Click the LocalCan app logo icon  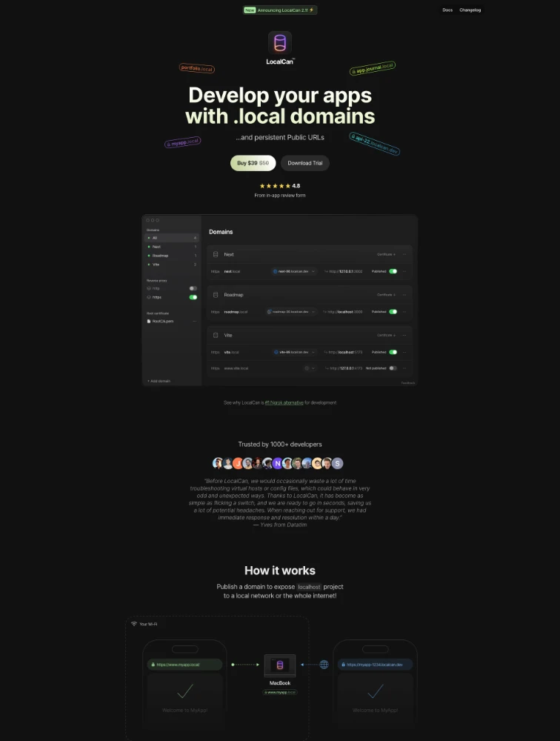point(280,42)
